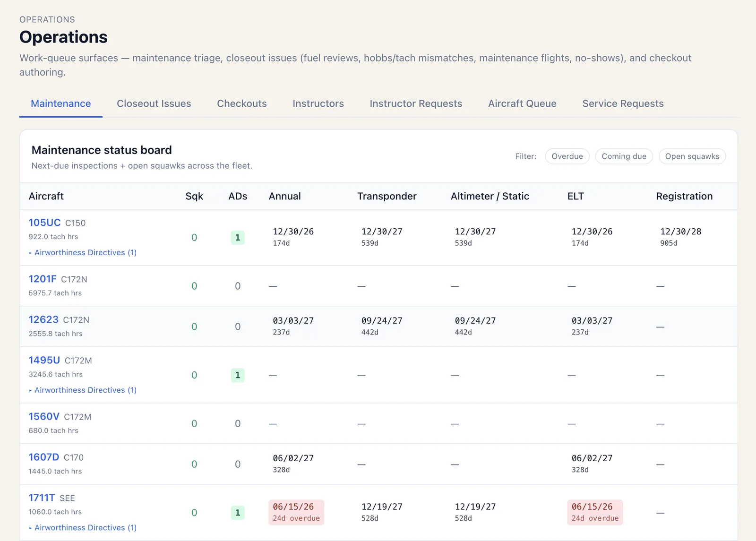Toggle the Coming due filter
The height and width of the screenshot is (541, 756).
click(x=624, y=156)
